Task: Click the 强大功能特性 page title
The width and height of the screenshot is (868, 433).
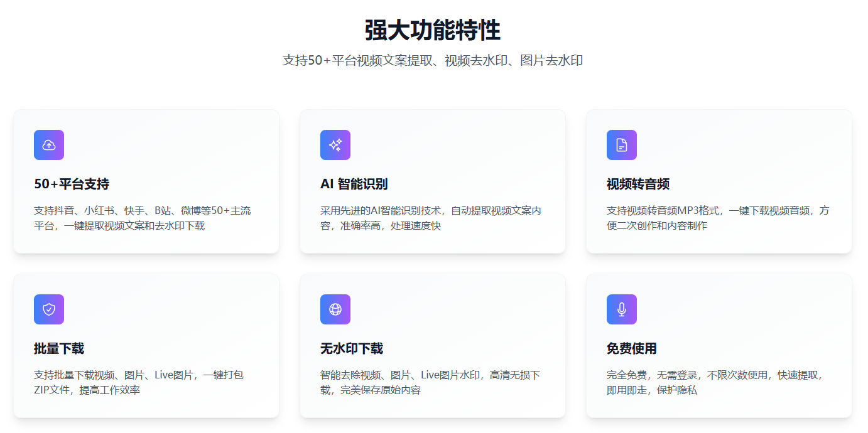Action: click(434, 30)
